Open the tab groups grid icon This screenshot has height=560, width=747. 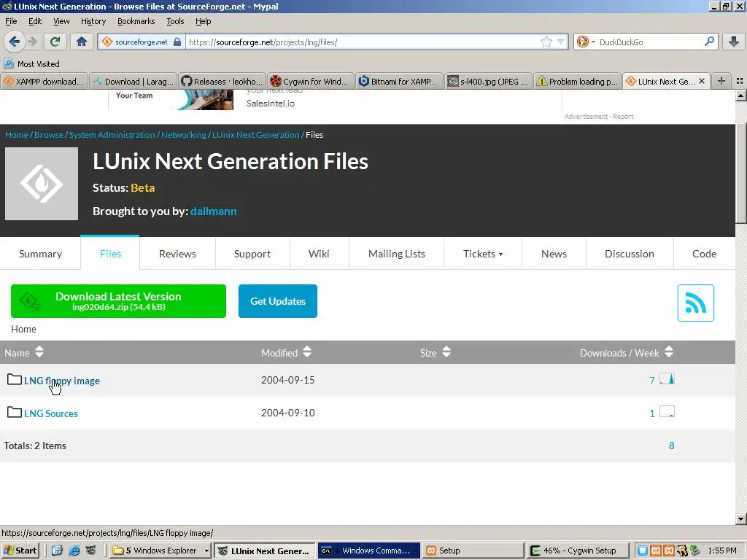point(740,81)
